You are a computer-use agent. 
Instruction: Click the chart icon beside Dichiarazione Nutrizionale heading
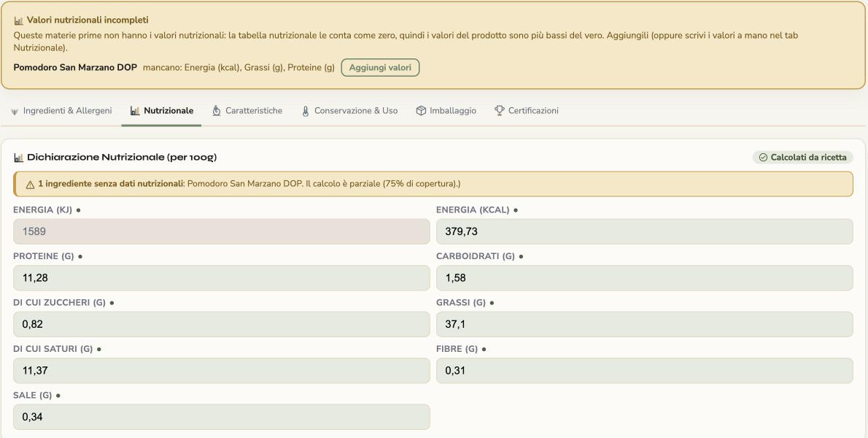point(18,157)
